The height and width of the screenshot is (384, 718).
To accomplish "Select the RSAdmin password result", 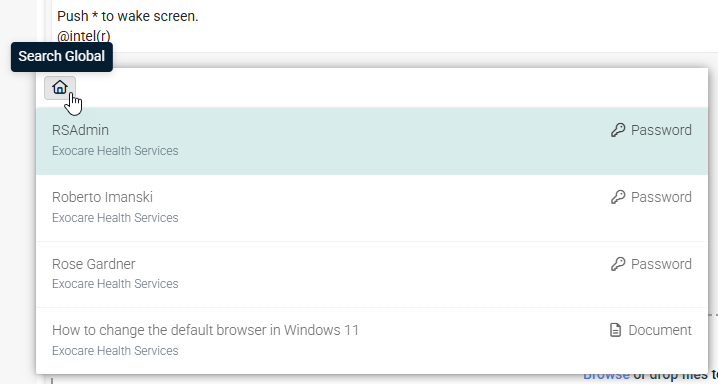I will coord(372,141).
